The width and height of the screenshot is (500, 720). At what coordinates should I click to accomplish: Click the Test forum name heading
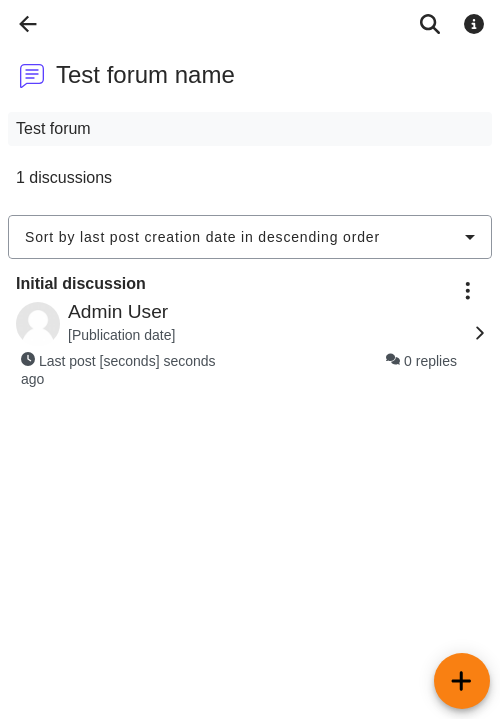click(x=145, y=75)
